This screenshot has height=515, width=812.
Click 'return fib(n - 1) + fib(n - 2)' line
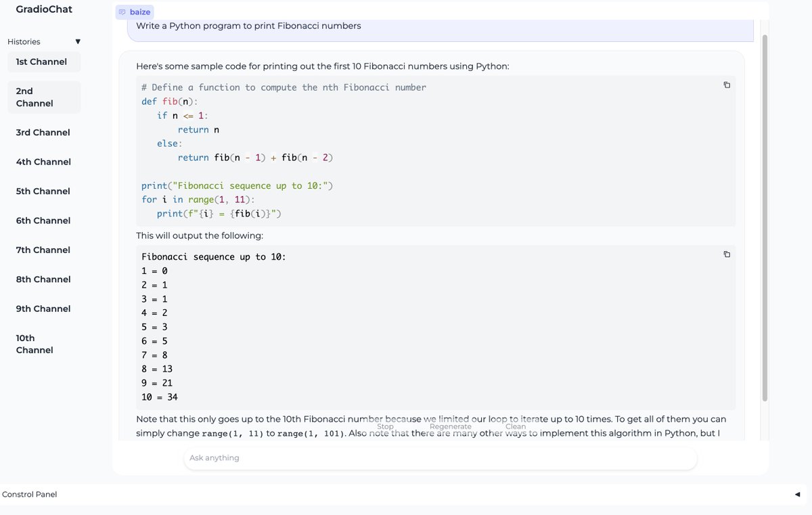pyautogui.click(x=256, y=158)
